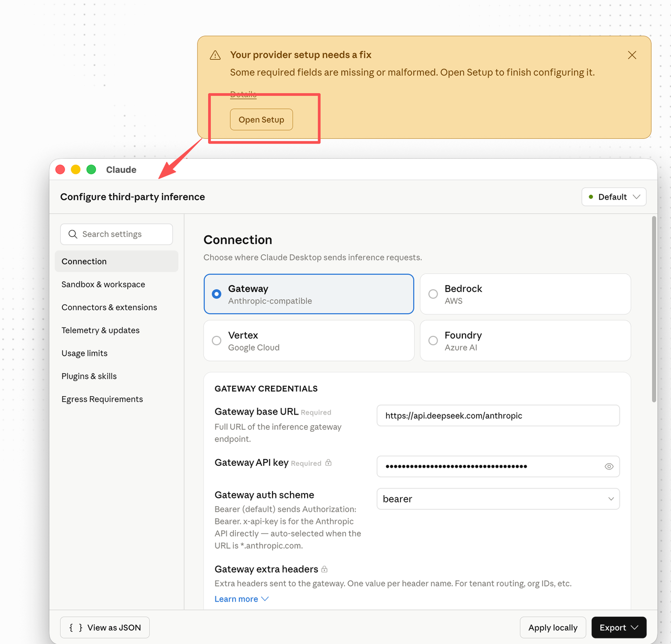Select the Bedrock AWS provider
Viewport: 671px width, 644px height.
(525, 294)
